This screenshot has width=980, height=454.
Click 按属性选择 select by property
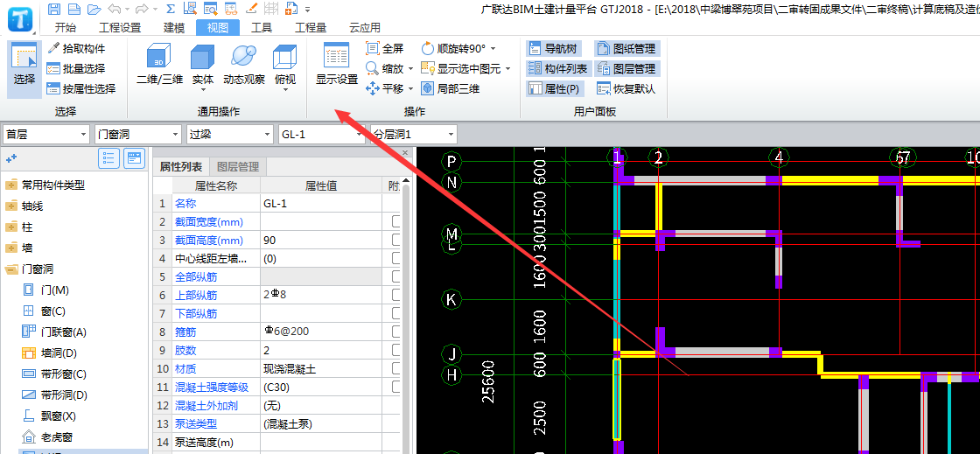[x=81, y=88]
